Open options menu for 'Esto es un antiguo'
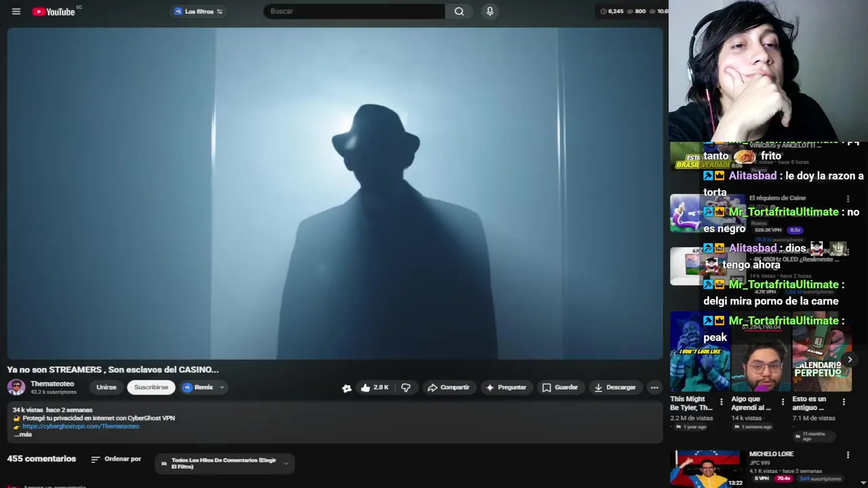The height and width of the screenshot is (488, 868). coord(844,402)
